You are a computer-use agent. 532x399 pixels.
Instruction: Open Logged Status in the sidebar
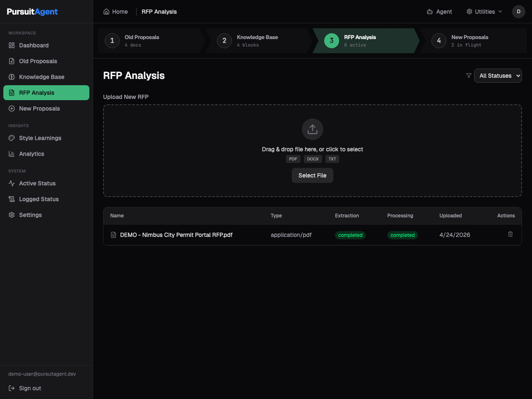(46, 199)
